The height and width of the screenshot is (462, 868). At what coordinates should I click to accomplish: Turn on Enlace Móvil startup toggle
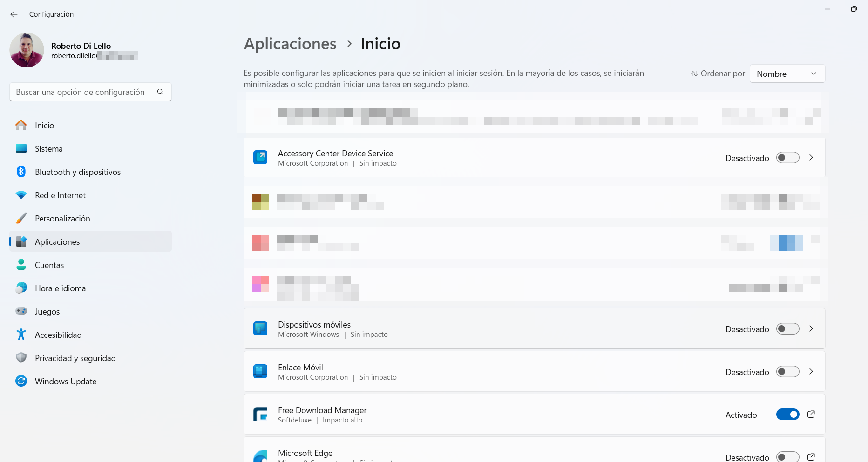coord(787,372)
